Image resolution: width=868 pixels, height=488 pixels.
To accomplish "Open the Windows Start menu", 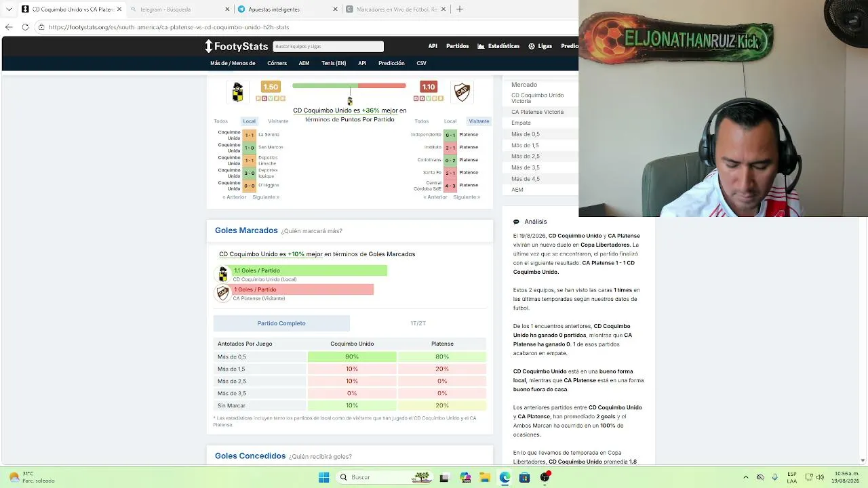I will click(x=323, y=477).
